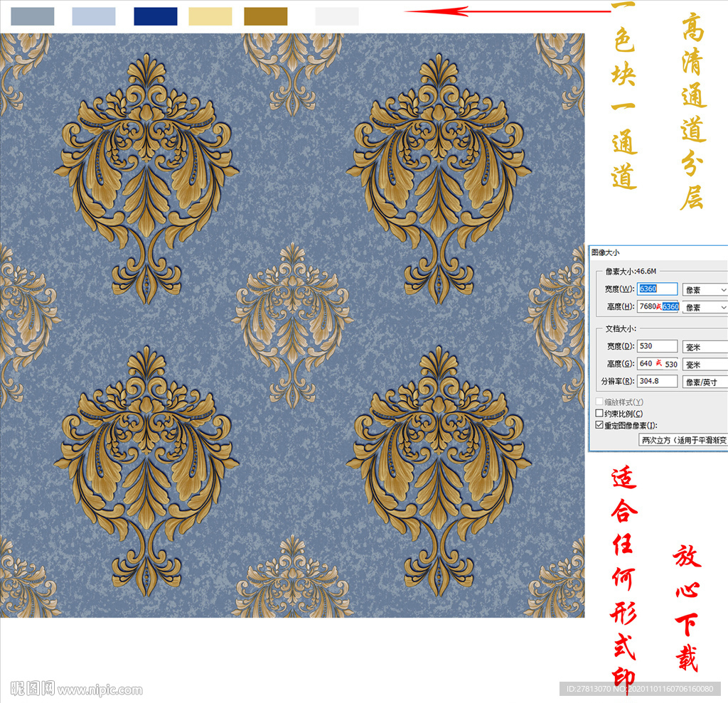The image size is (728, 703).
Task: Open the width unit dropdown (像素)
Action: (705, 290)
